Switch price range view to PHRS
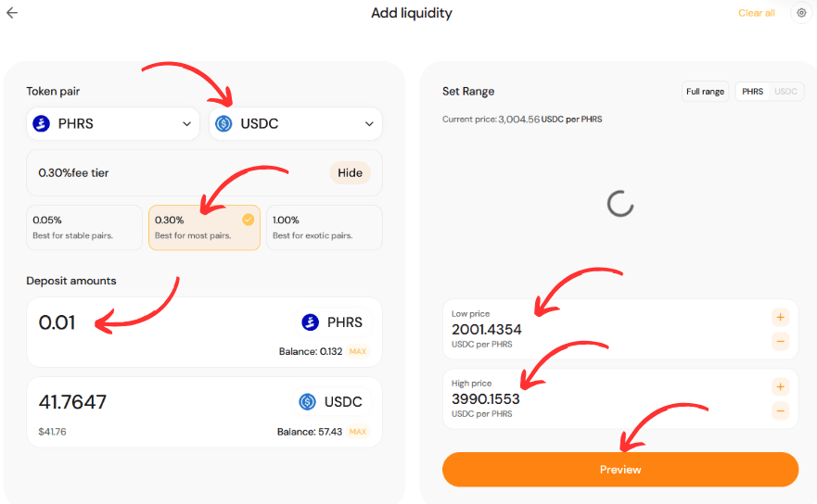The height and width of the screenshot is (504, 817). click(753, 92)
